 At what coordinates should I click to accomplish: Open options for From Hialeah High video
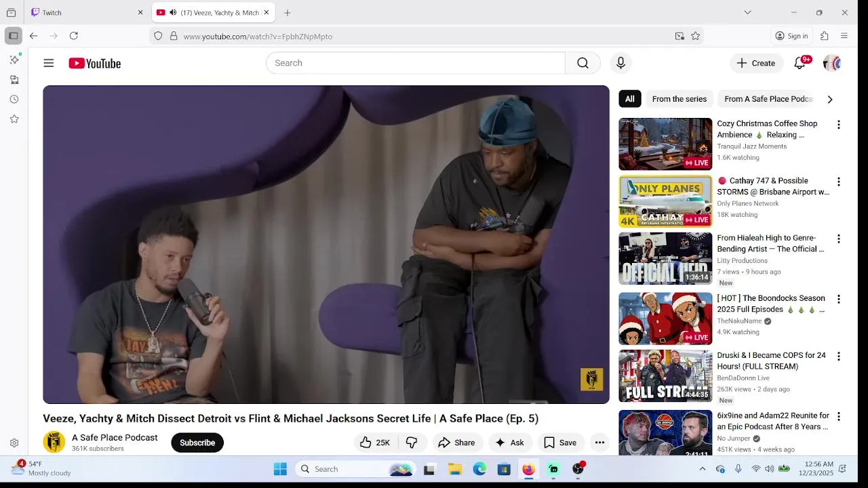pos(839,239)
